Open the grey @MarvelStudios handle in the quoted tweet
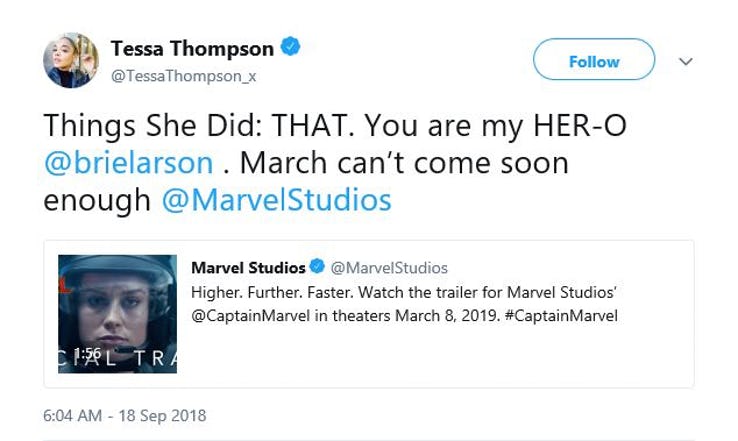Image resolution: width=738 pixels, height=441 pixels. [x=389, y=267]
